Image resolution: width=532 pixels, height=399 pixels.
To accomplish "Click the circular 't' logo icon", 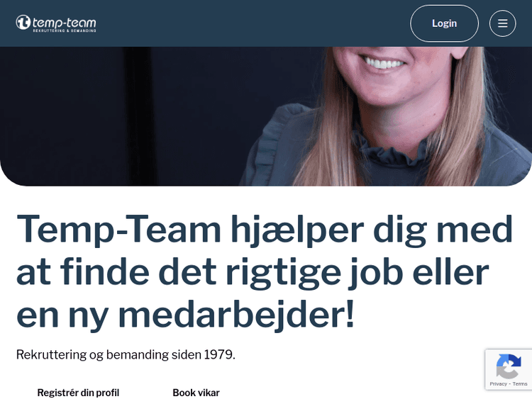I will click(23, 23).
